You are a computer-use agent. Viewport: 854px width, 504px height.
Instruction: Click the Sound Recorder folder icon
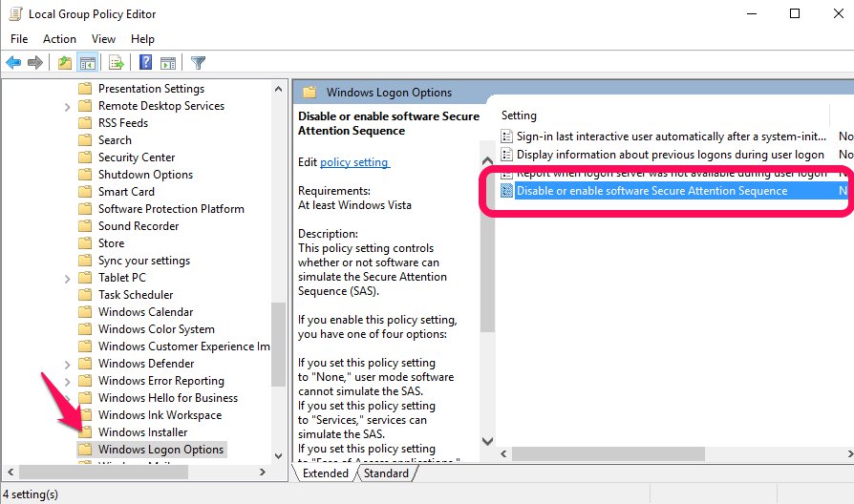[85, 226]
